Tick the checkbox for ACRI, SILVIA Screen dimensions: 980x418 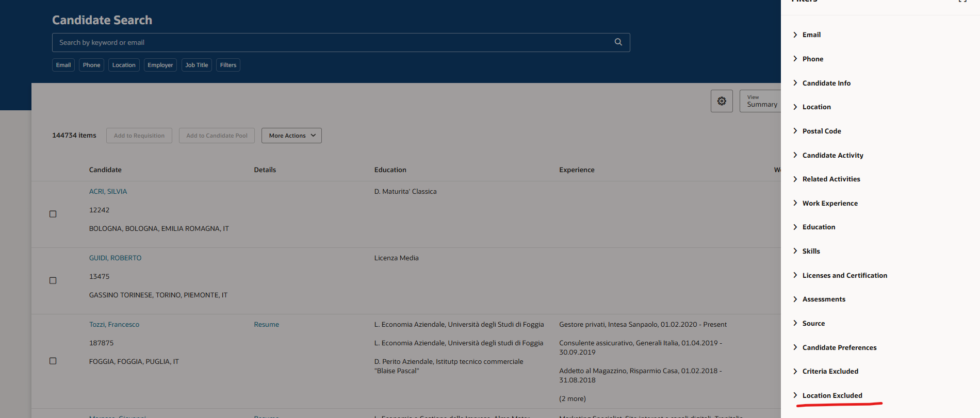click(53, 214)
